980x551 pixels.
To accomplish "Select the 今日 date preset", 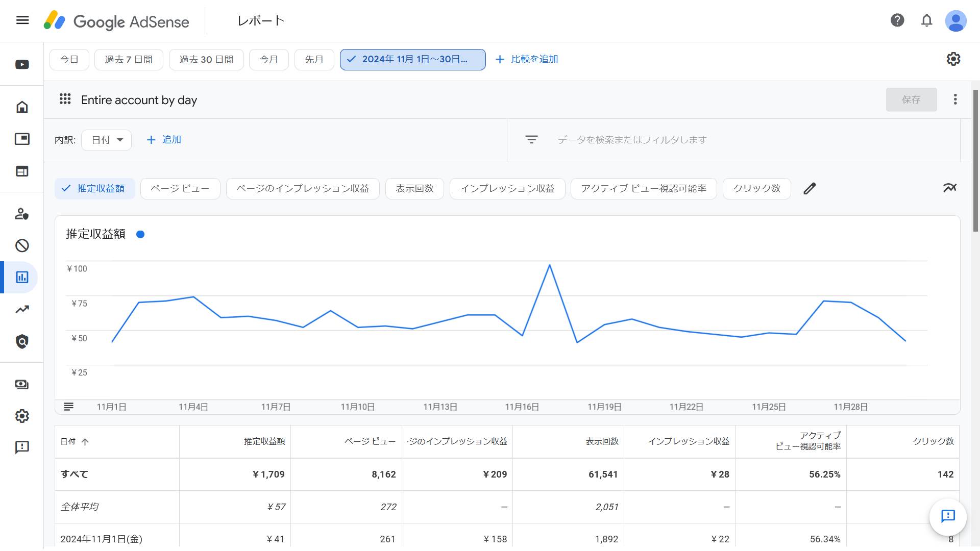I will 69,60.
